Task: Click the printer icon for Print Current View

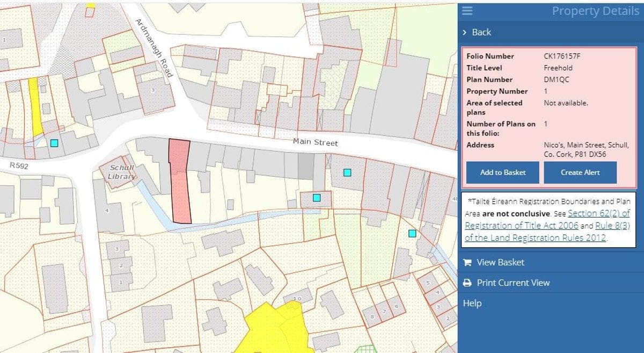Action: [x=467, y=283]
